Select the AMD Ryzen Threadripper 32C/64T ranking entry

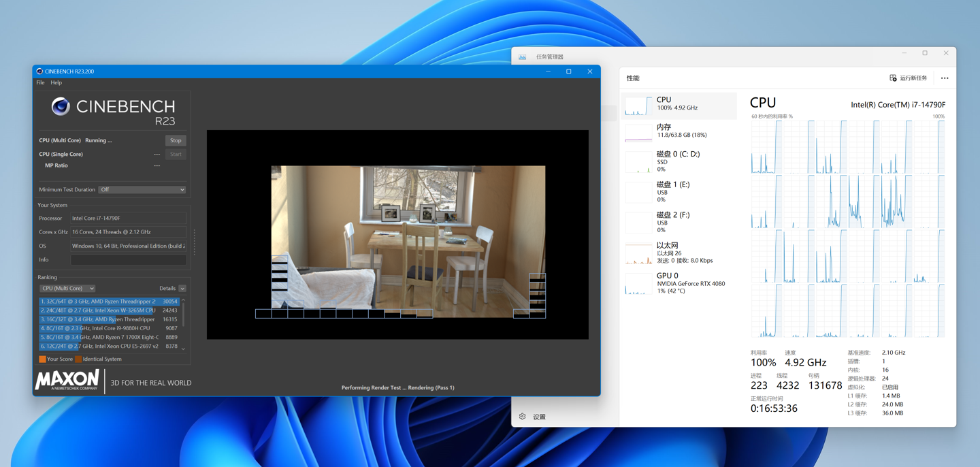[x=109, y=302]
